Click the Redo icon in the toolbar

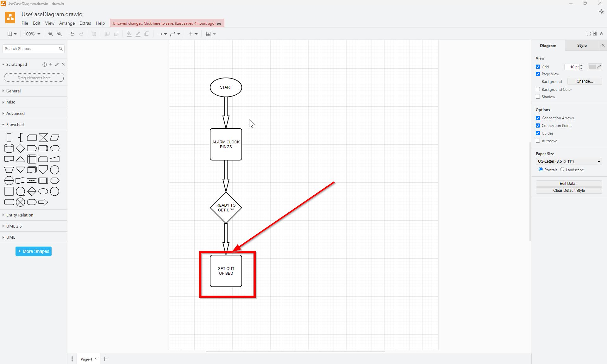tap(82, 34)
